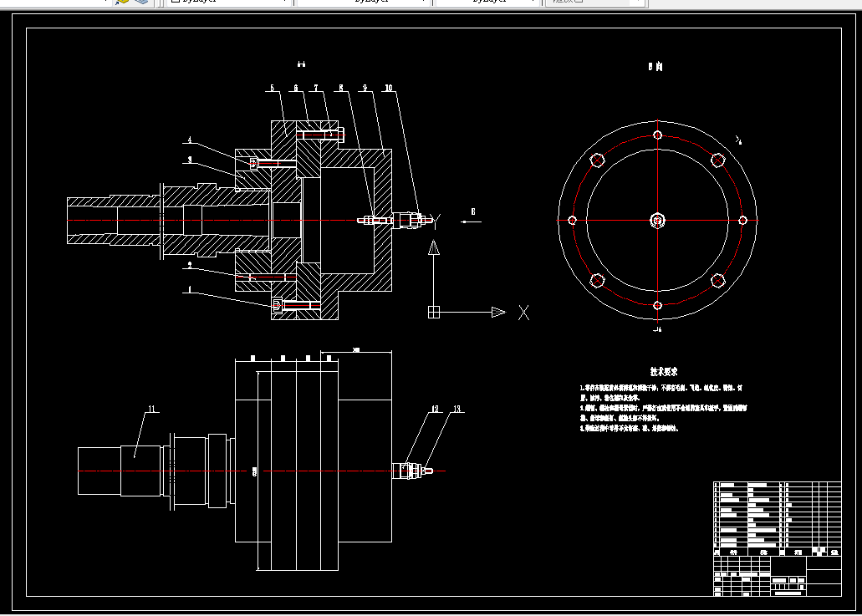The height and width of the screenshot is (616, 862).
Task: Select the B-direction view title label
Action: 655,67
